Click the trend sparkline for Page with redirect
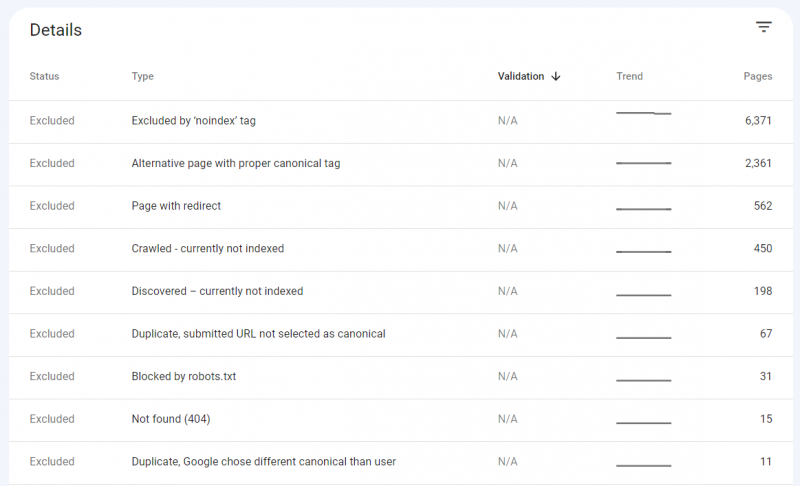 [643, 209]
